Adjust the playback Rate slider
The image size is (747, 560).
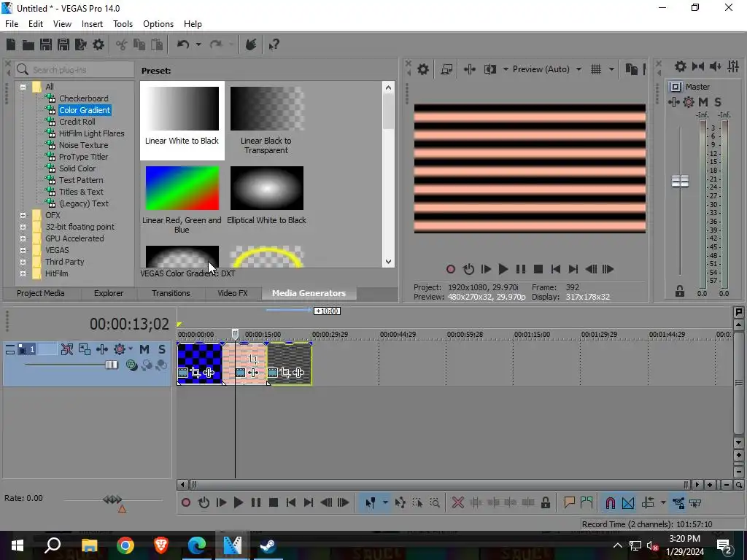coord(112,499)
